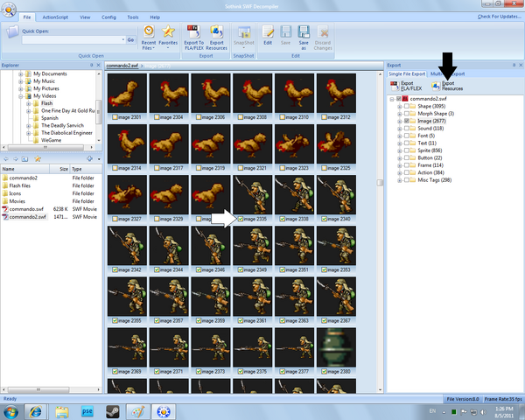Collapse the commando2.swf root node
This screenshot has width=525, height=420.
(x=392, y=99)
